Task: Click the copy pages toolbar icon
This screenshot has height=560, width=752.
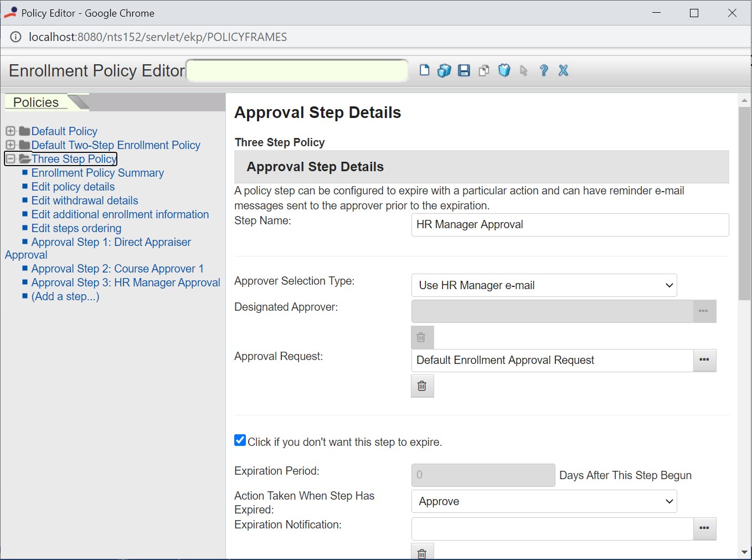Action: 484,70
